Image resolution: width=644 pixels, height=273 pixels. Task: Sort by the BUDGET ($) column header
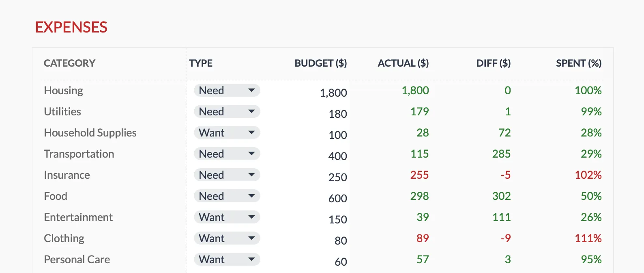click(x=320, y=63)
